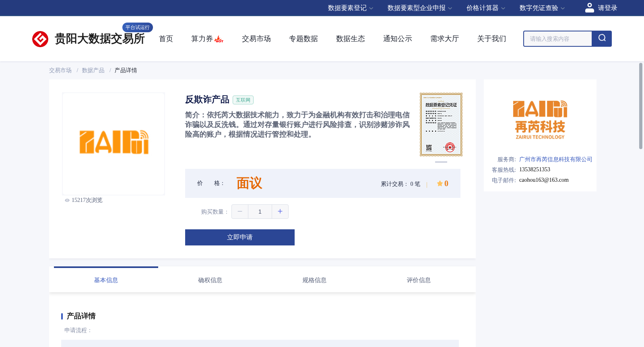Click the 立即申请 button
Viewport: 644px width, 347px height.
[240, 237]
